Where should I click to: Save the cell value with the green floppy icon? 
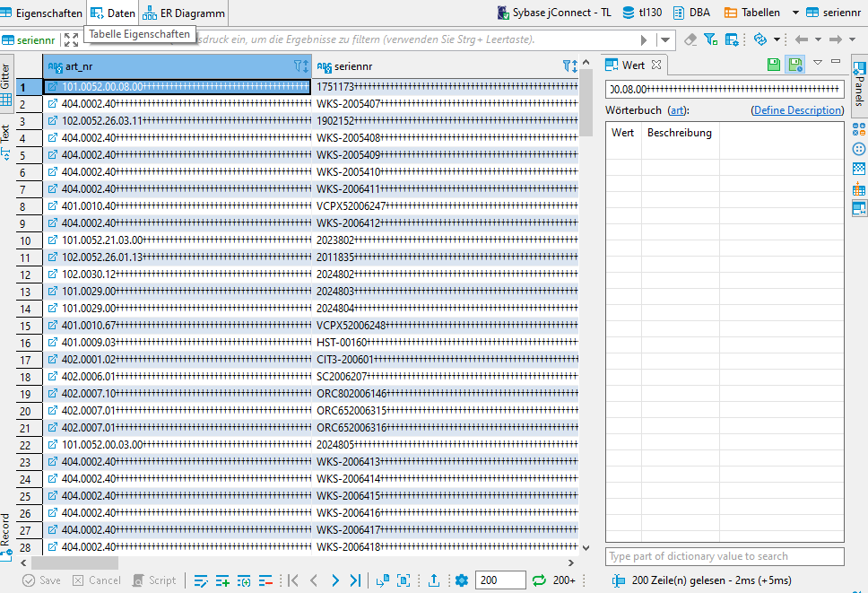774,64
